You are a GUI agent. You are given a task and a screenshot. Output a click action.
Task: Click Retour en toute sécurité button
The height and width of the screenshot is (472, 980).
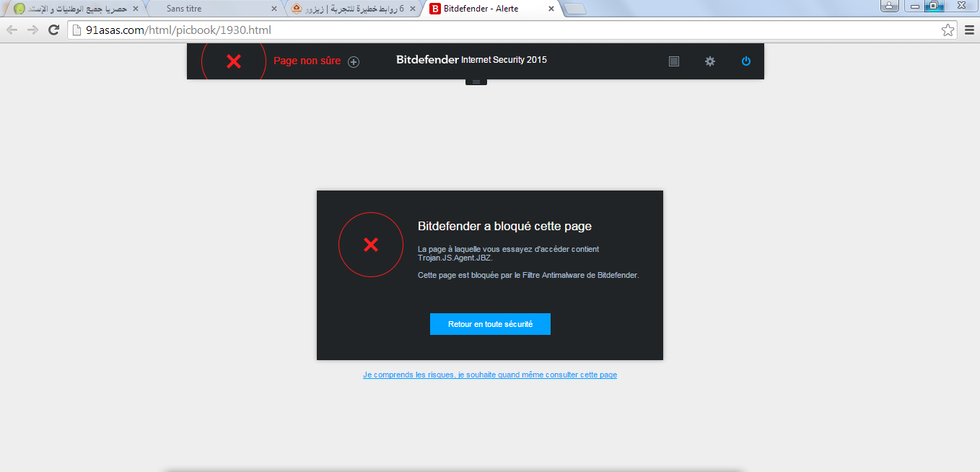point(490,324)
